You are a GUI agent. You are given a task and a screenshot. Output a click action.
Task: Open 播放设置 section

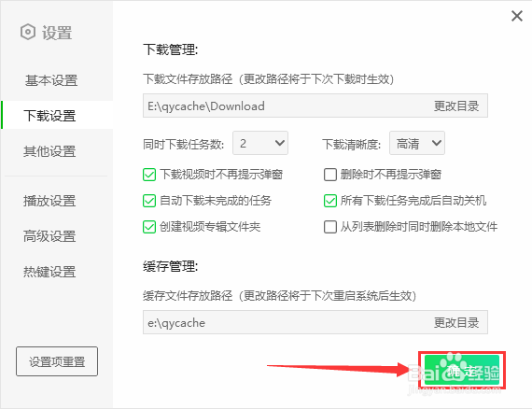coord(49,201)
